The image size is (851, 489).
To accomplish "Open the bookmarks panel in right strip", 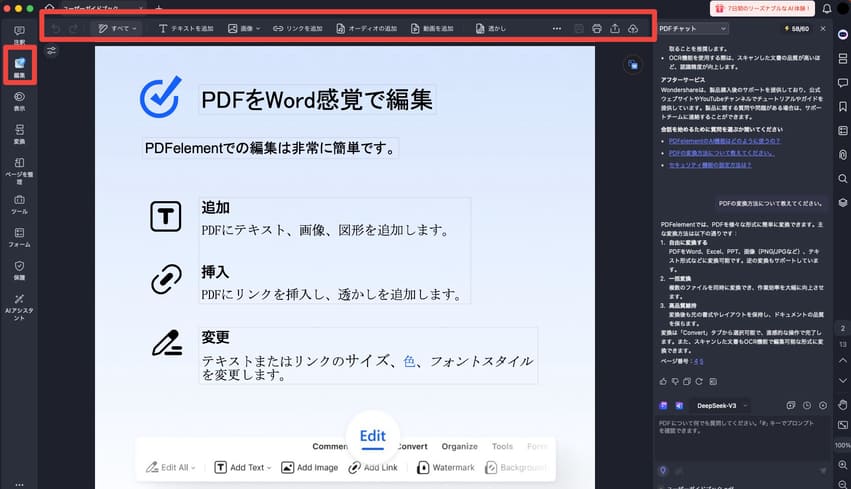I will [843, 106].
